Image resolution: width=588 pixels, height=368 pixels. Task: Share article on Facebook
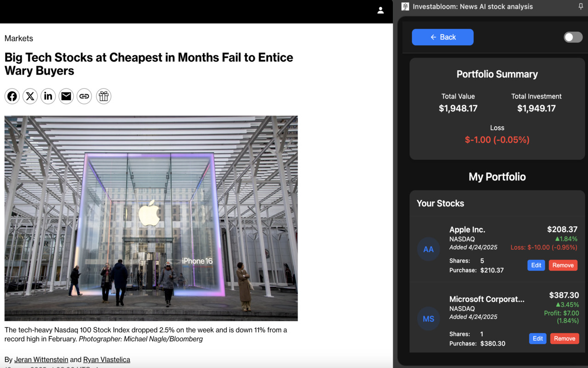[12, 96]
